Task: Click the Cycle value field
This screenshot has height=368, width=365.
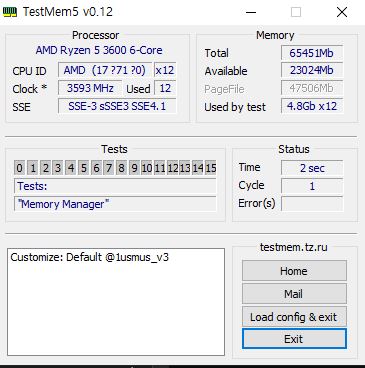Action: (312, 186)
